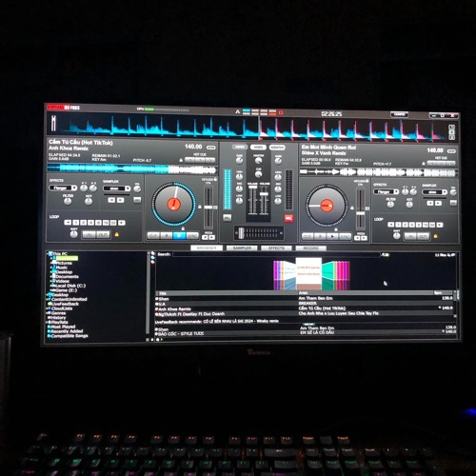Switch to the SAMPLER tab

tap(242, 248)
